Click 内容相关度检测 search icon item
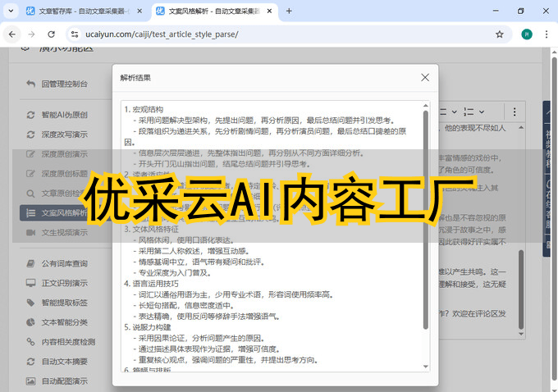This screenshot has width=558, height=392. tap(30, 342)
